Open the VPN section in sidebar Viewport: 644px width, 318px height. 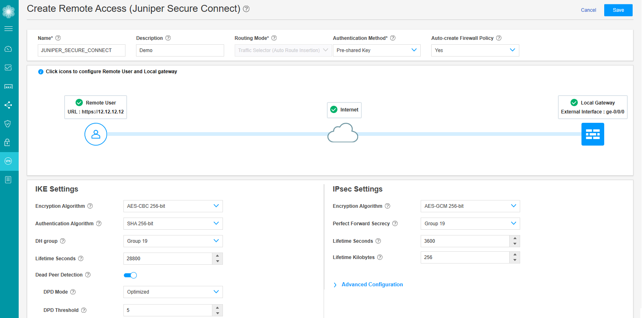click(8, 161)
